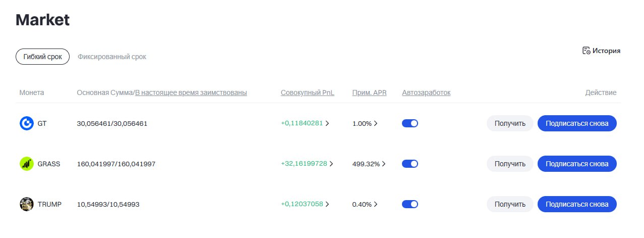Expand GRASS cumulative PnL details arrow

pyautogui.click(x=331, y=164)
